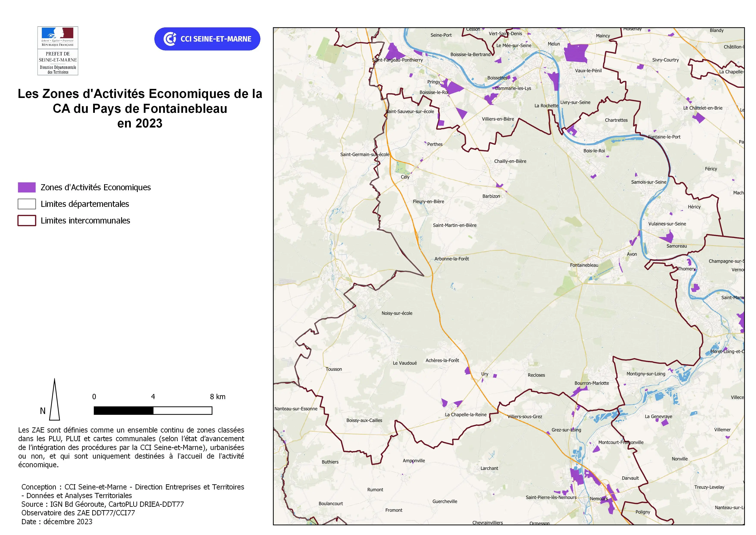Click the Le Châtelet-en-Brie label
756x535 pixels.
coord(703,108)
